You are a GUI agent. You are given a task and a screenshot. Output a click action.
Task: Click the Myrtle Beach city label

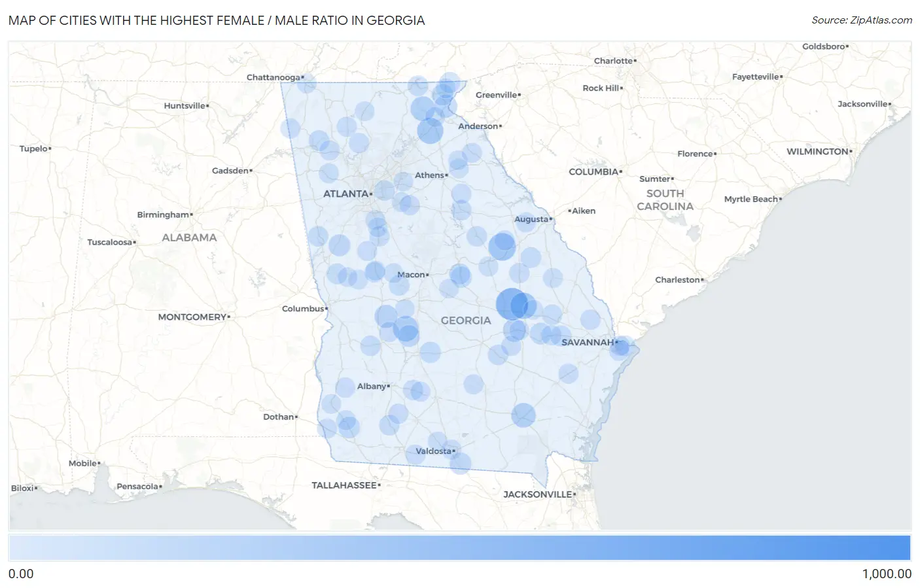click(x=751, y=199)
